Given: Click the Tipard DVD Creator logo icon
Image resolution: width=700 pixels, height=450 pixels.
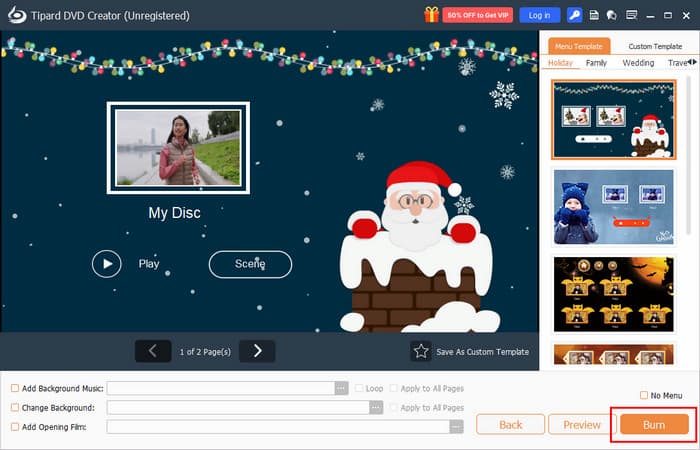Looking at the screenshot, I should 14,15.
